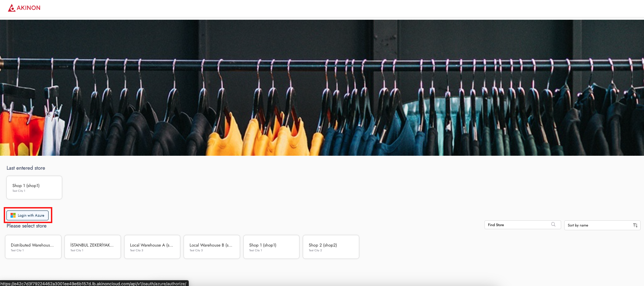Select Shop 1 in the store list

[x=271, y=247]
